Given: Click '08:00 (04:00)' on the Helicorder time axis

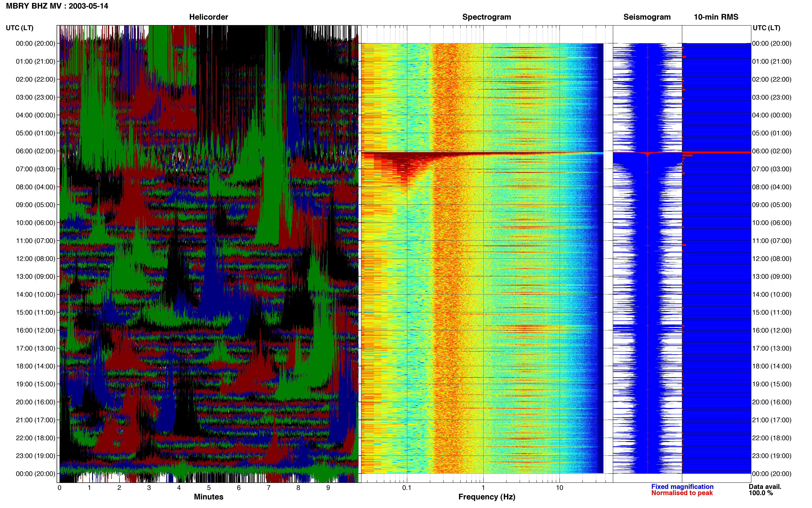Looking at the screenshot, I should tap(36, 187).
